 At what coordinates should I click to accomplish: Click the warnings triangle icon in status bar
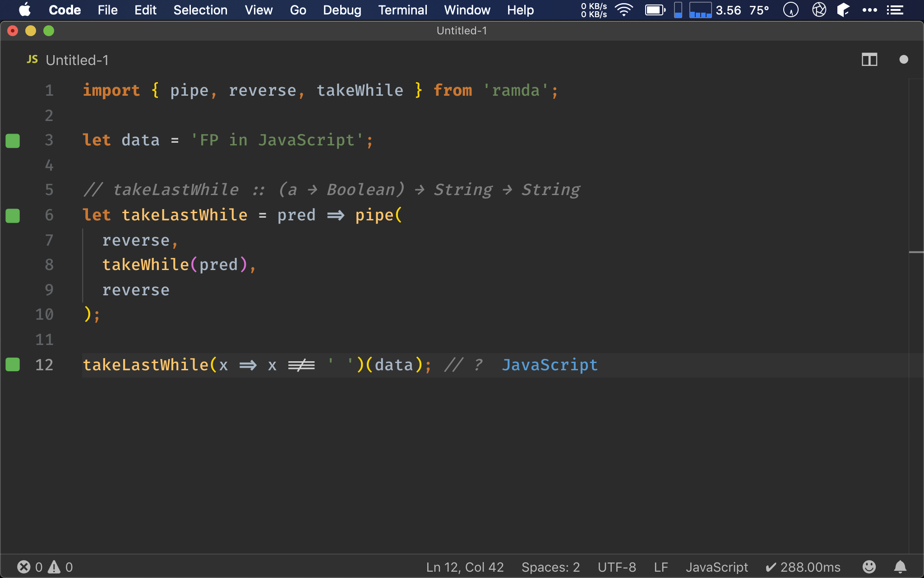54,567
